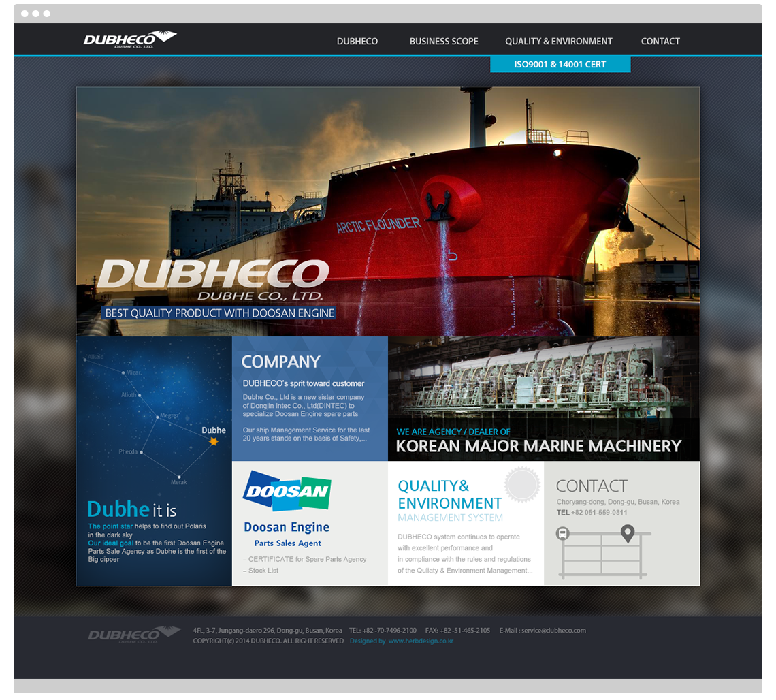This screenshot has width=776, height=700.
Task: Open the Quality & Environment card heading
Action: [449, 494]
